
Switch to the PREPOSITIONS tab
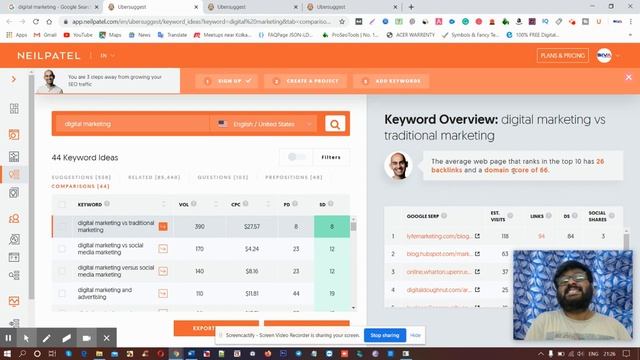click(293, 178)
